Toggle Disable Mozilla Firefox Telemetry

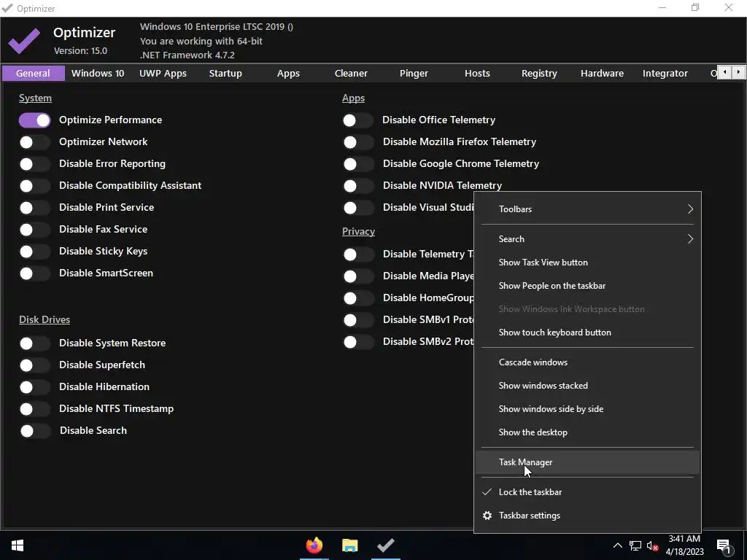[x=358, y=142]
